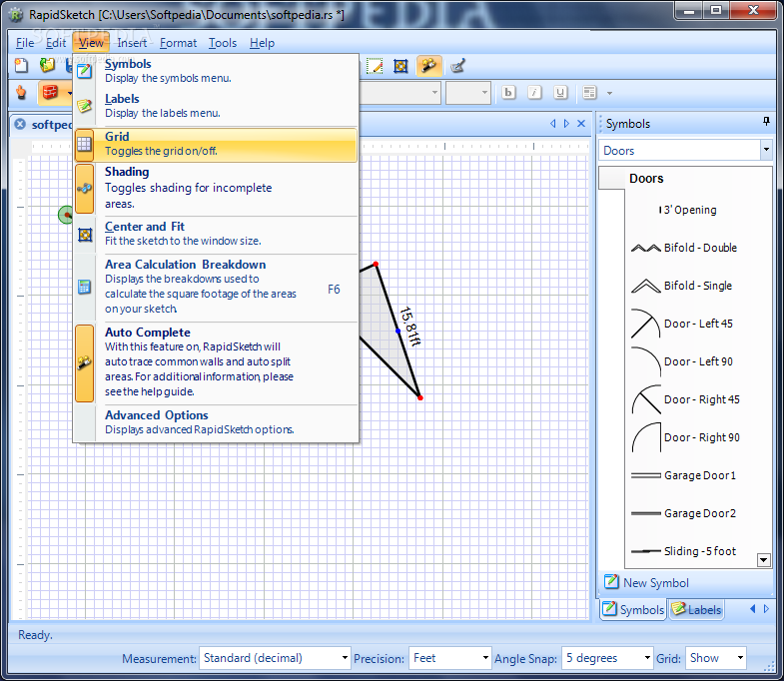This screenshot has height=681, width=784.
Task: Select the Sliding - 5 foot symbol
Action: click(683, 551)
